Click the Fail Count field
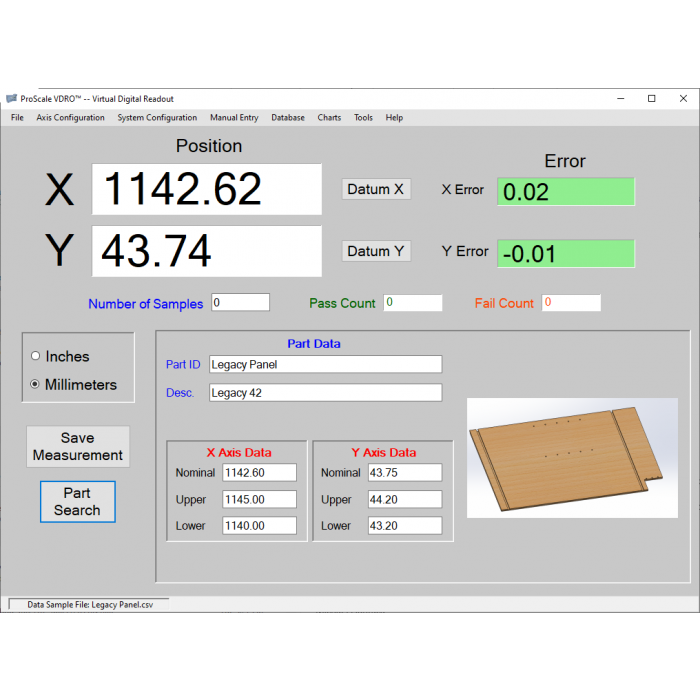The image size is (700, 700). (x=571, y=303)
